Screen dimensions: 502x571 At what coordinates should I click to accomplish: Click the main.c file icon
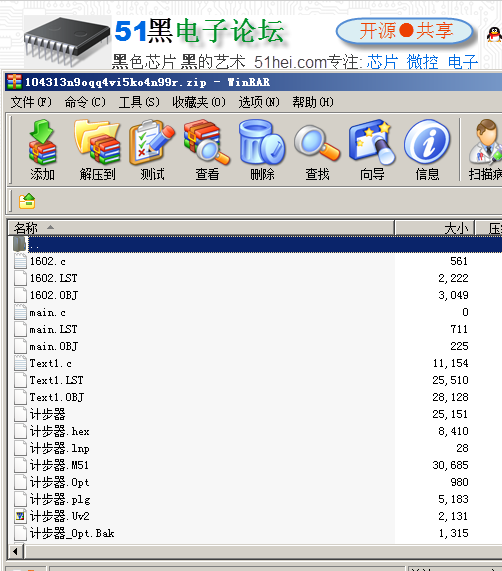pyautogui.click(x=20, y=312)
